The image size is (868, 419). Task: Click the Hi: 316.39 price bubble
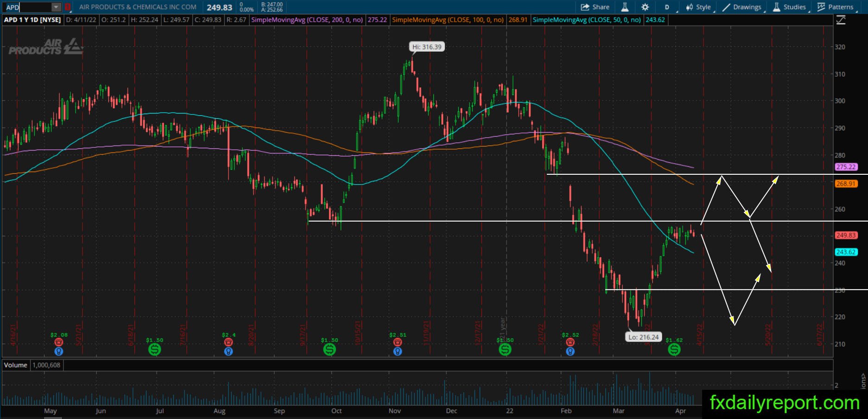point(427,47)
